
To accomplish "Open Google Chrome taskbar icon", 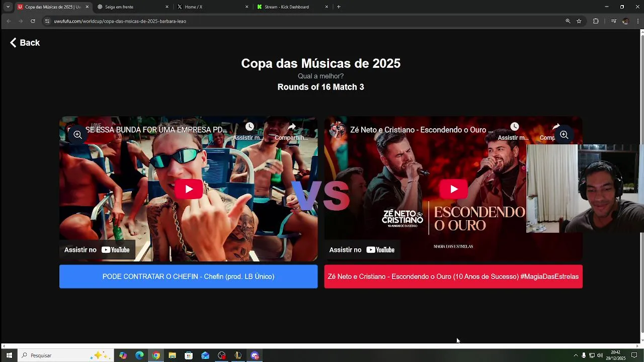I will point(156,355).
